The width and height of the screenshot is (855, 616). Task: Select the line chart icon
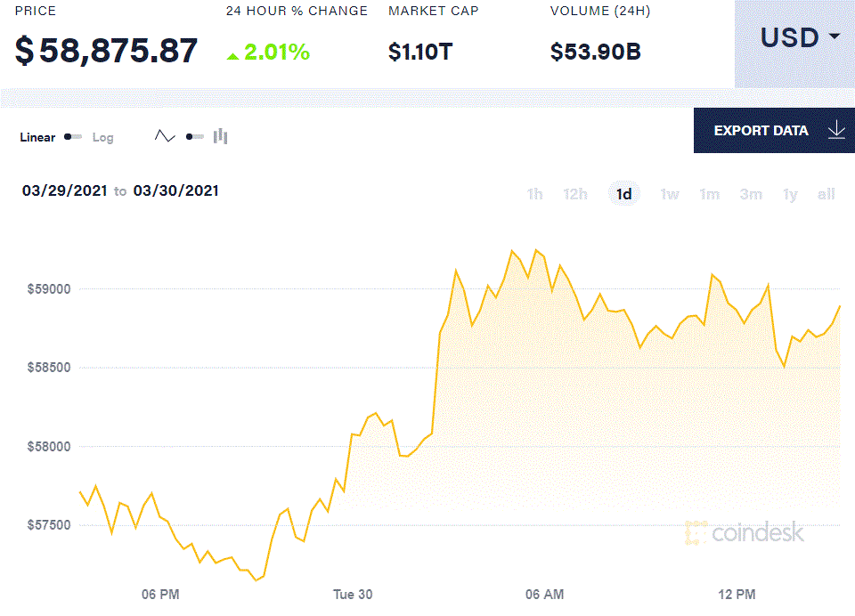[x=165, y=135]
